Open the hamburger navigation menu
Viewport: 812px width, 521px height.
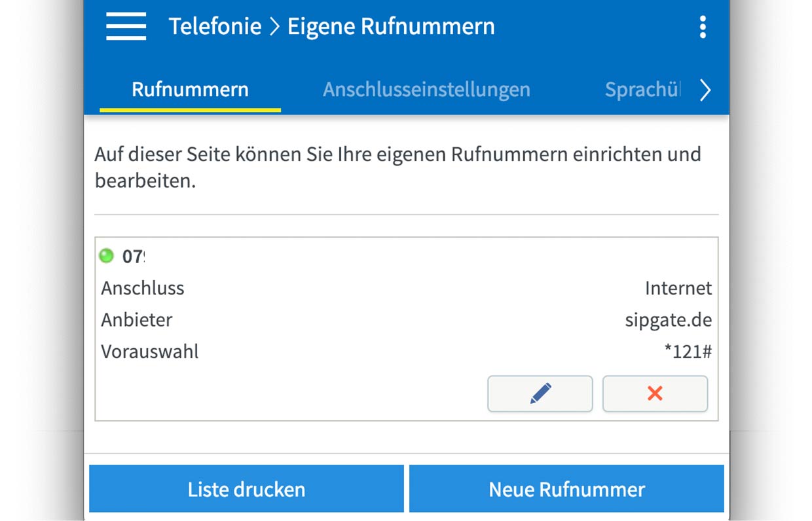(126, 27)
